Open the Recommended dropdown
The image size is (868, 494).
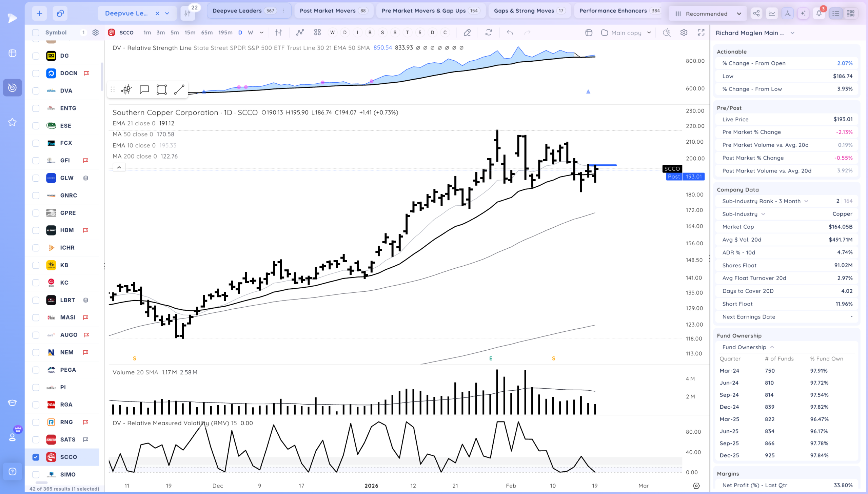707,14
